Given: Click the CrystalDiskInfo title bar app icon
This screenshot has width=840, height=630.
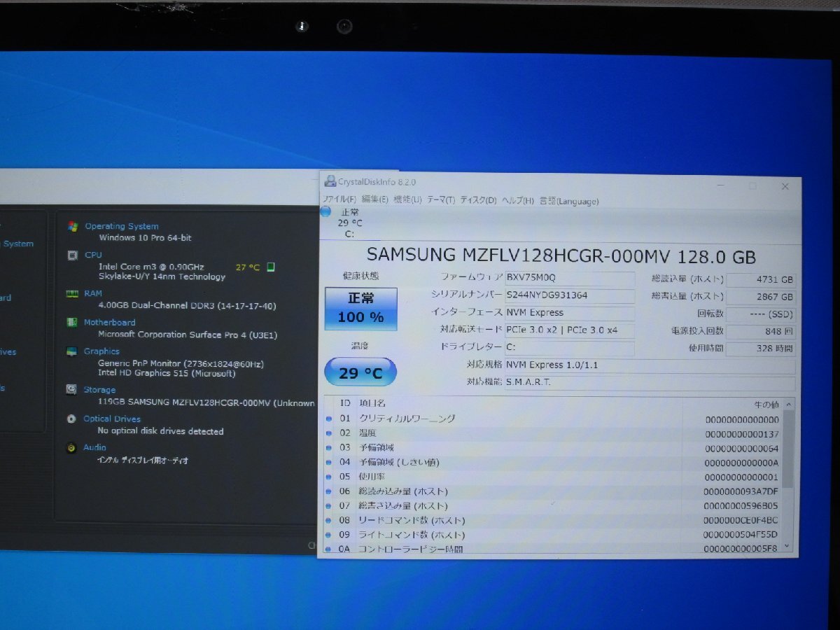Looking at the screenshot, I should pyautogui.click(x=330, y=181).
